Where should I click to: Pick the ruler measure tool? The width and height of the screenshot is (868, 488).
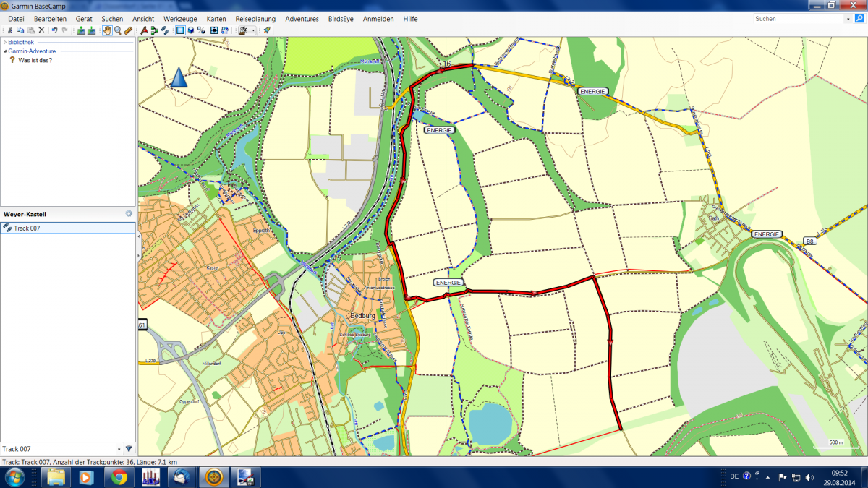pyautogui.click(x=128, y=30)
